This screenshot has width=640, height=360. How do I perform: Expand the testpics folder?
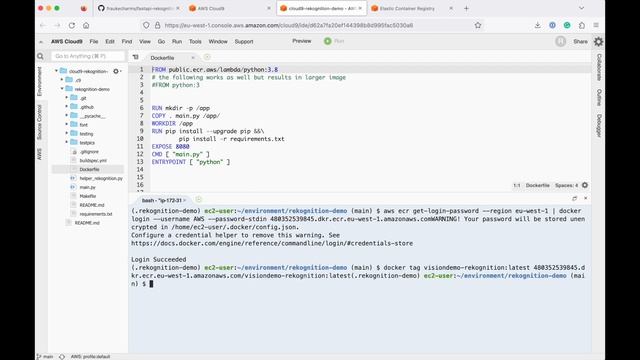67,142
